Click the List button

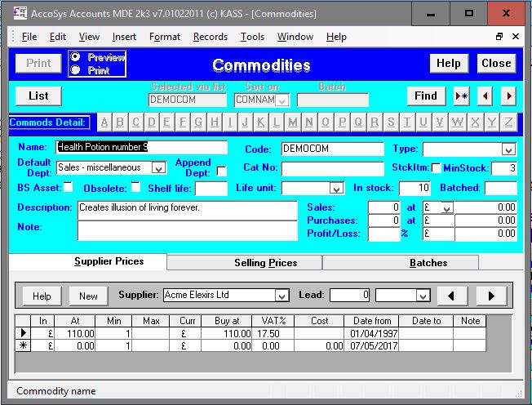click(x=38, y=96)
